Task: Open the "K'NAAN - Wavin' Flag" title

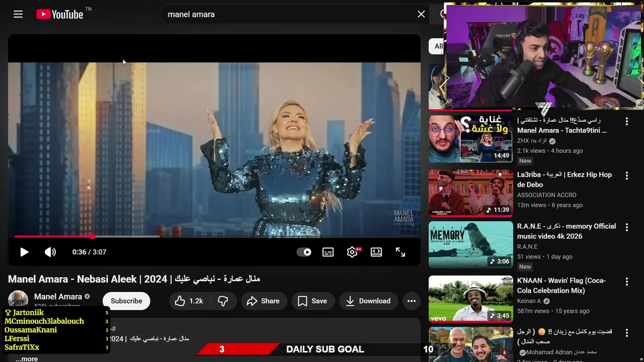Action: click(x=561, y=286)
